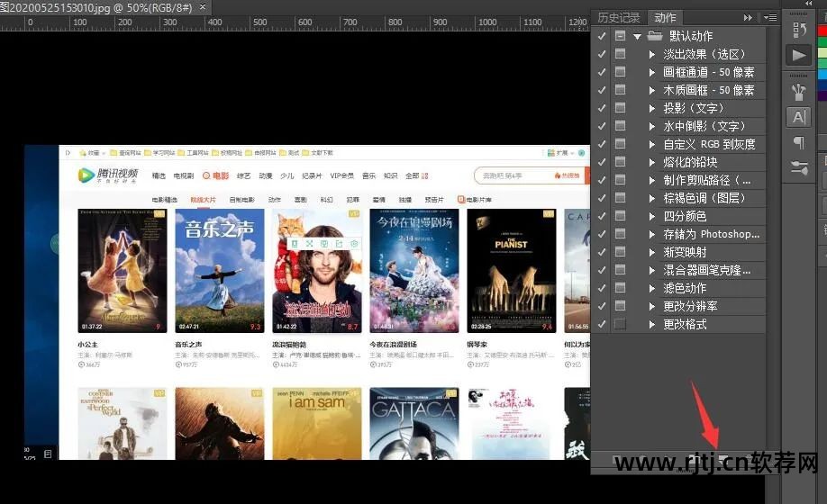Click the PIANIST poster in the canvas image
This screenshot has height=504, width=827.
click(511, 271)
